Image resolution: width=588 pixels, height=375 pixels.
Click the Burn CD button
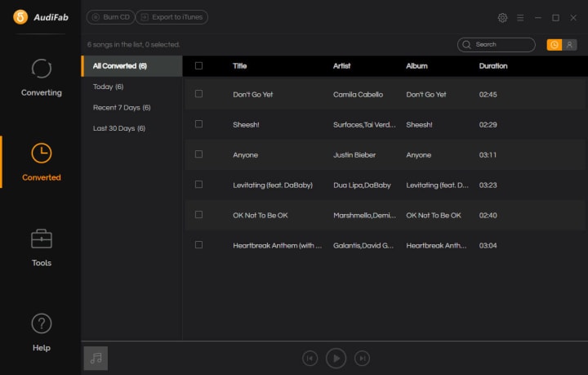click(110, 17)
